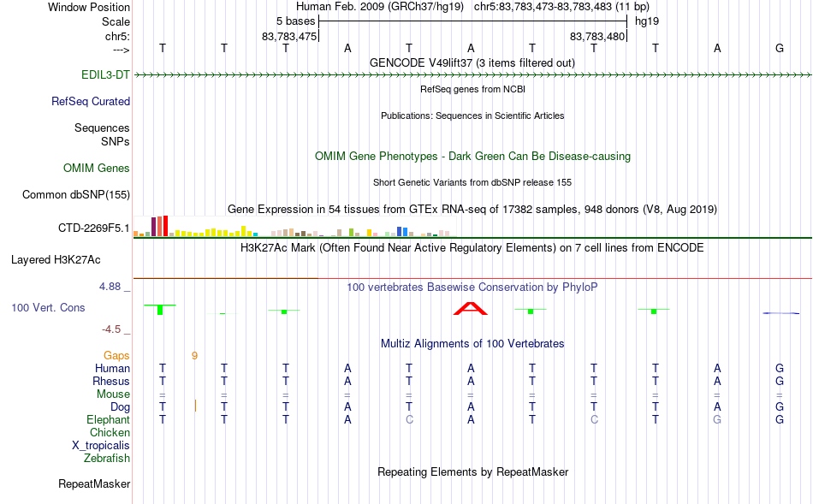The width and height of the screenshot is (813, 504).
Task: Open the CTD-2269F5.1 GTEx label
Action: click(x=94, y=228)
